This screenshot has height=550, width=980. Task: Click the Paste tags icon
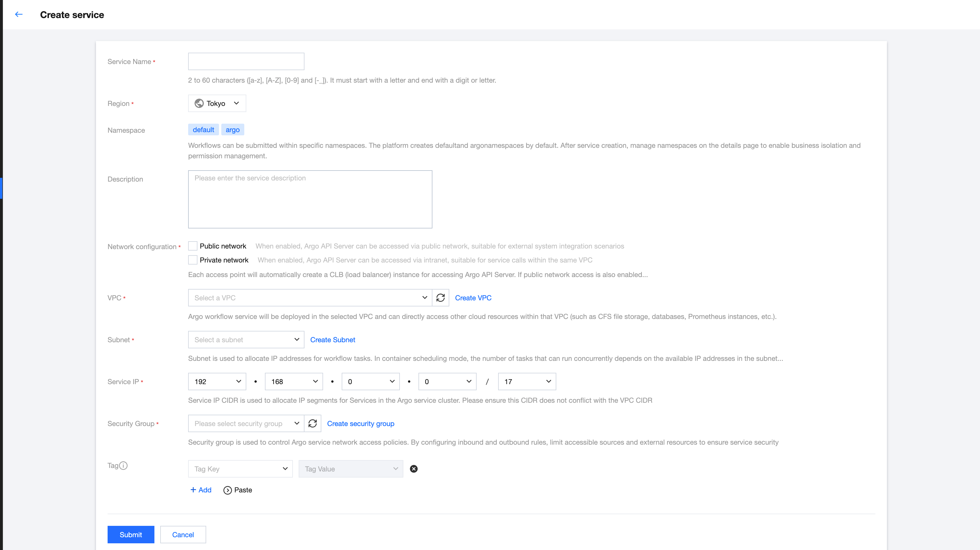point(227,490)
